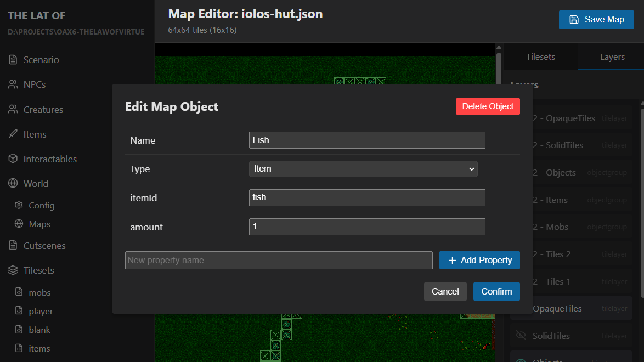This screenshot has width=644, height=362.
Task: Click the "Edit Map Object" dialog title
Action: pyautogui.click(x=172, y=106)
